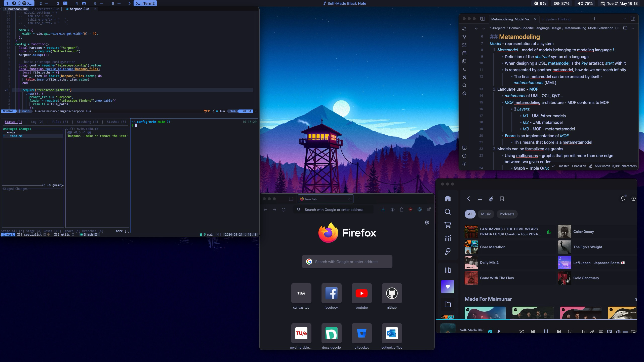Open the daily note calendar icon in Obsidian

pyautogui.click(x=464, y=53)
